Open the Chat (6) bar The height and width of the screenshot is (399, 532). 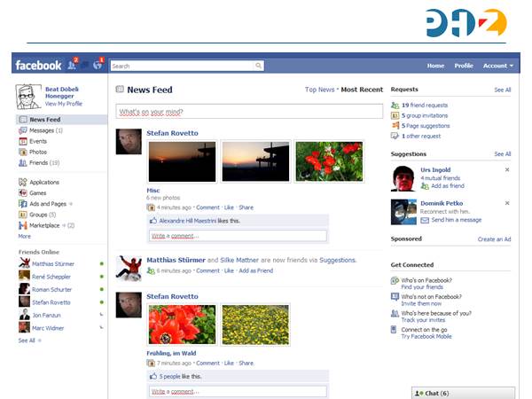(463, 393)
